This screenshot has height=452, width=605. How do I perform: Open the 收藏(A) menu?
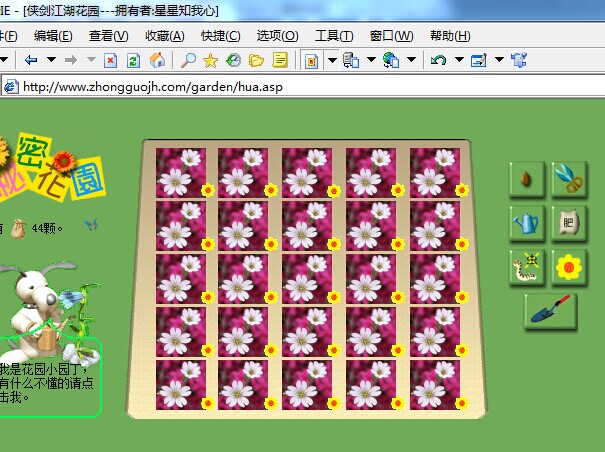pyautogui.click(x=165, y=36)
